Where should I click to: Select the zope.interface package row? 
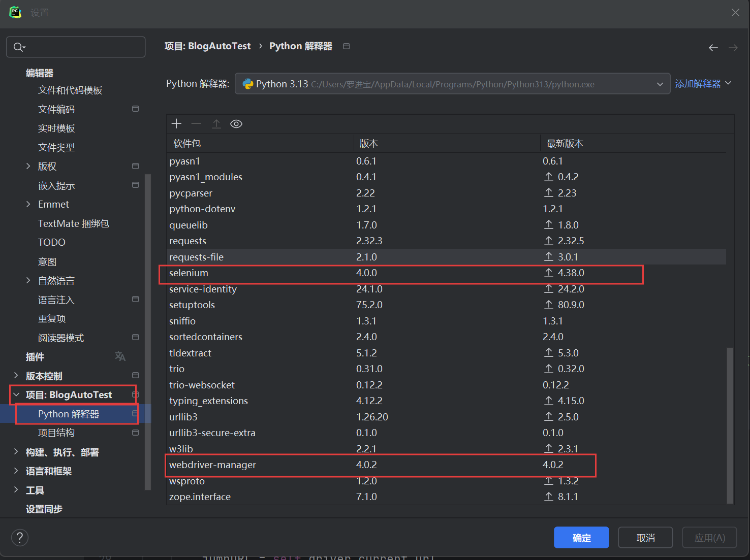tap(447, 497)
